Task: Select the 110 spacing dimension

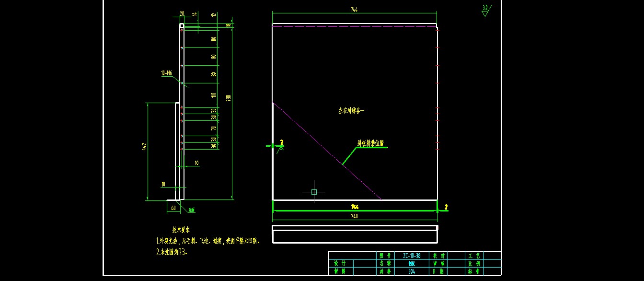Action: (214, 95)
